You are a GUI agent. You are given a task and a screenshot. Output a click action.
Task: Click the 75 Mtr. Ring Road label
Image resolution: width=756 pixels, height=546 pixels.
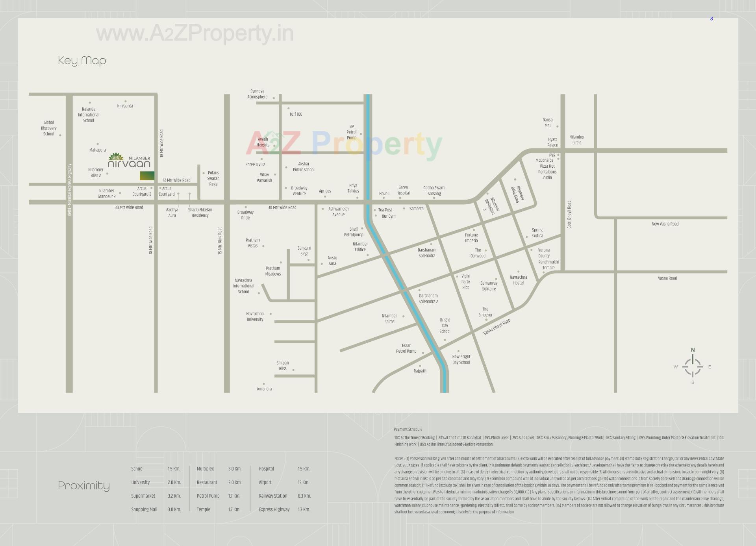220,240
